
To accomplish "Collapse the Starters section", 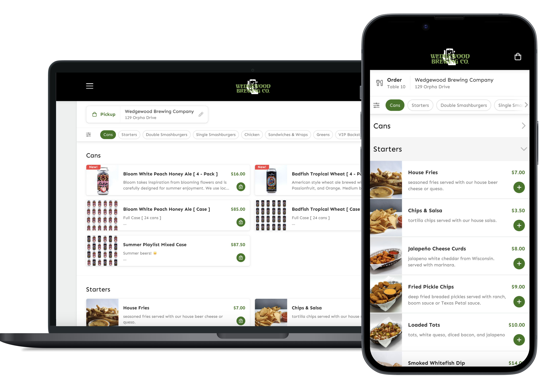I will pos(523,149).
